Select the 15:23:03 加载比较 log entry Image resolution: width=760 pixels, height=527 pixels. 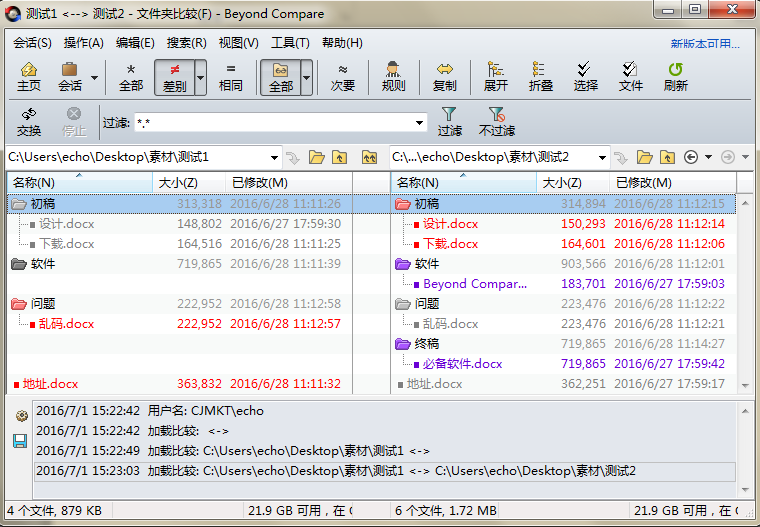coord(385,471)
